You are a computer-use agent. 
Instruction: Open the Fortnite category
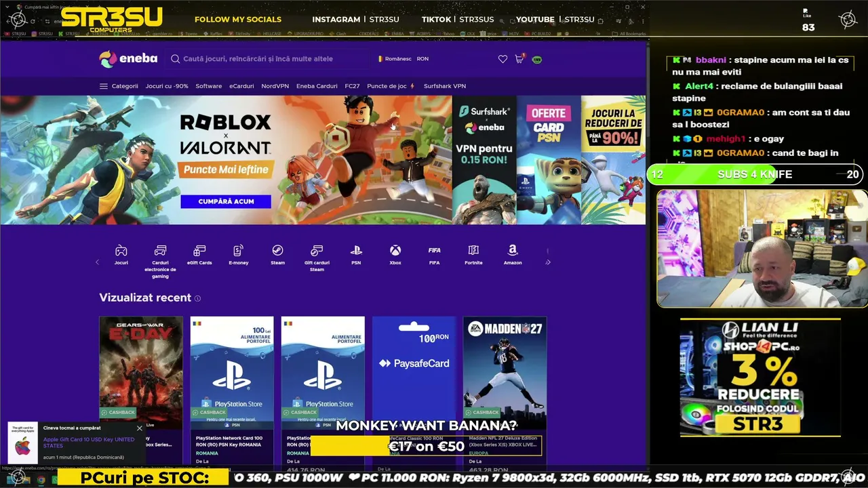473,254
